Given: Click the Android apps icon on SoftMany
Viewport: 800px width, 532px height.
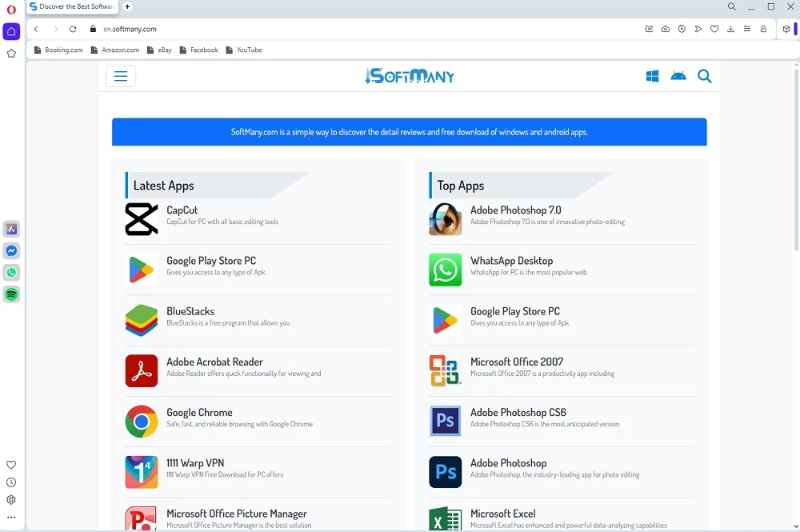Looking at the screenshot, I should 678,76.
